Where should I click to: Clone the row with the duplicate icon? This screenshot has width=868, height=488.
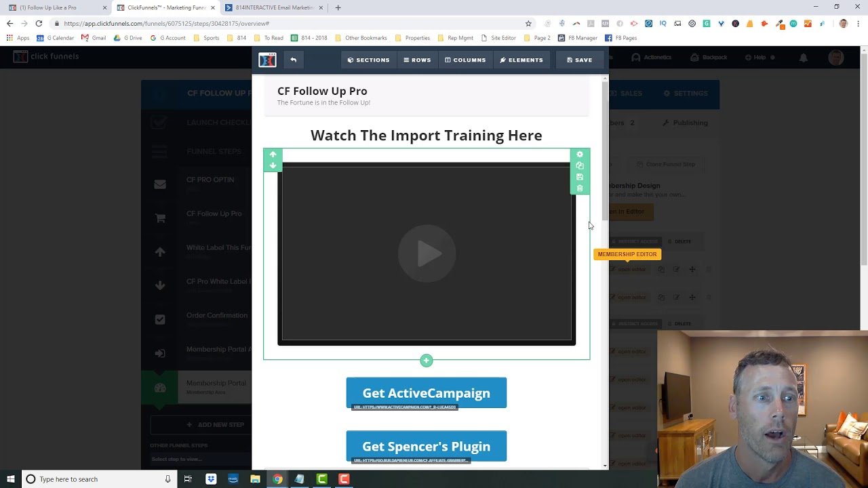580,165
